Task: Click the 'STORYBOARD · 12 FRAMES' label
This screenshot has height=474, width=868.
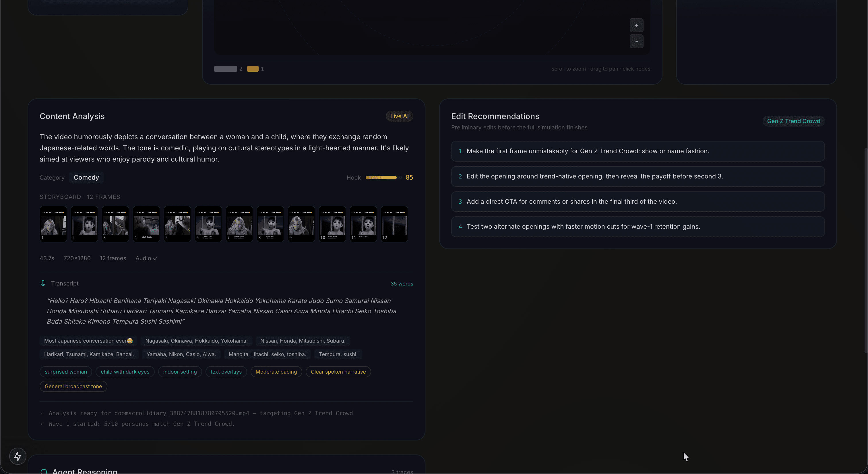Action: [80, 197]
